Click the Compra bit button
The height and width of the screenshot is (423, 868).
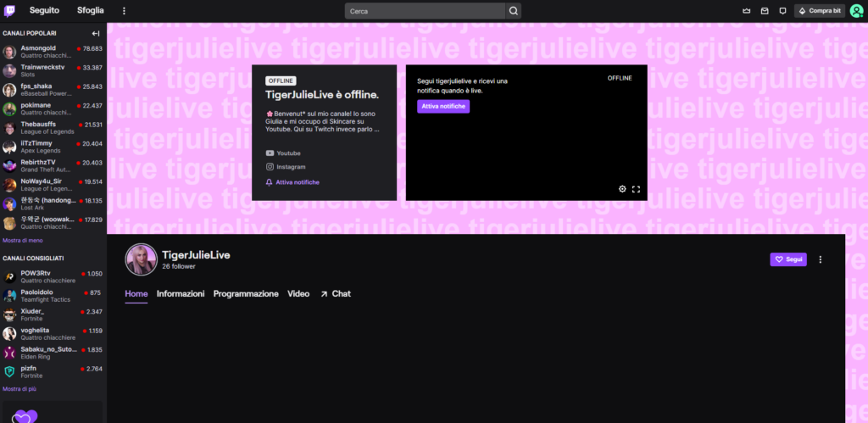click(820, 11)
